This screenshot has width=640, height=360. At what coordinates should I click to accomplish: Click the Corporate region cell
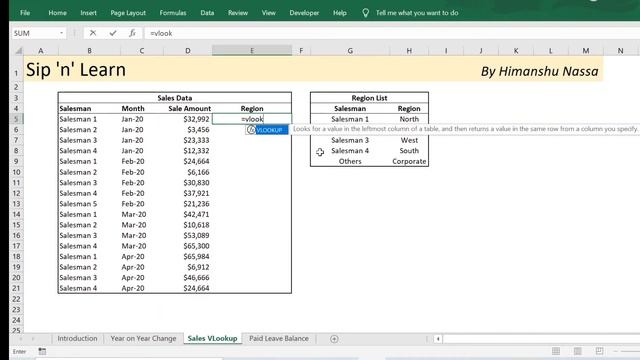409,161
